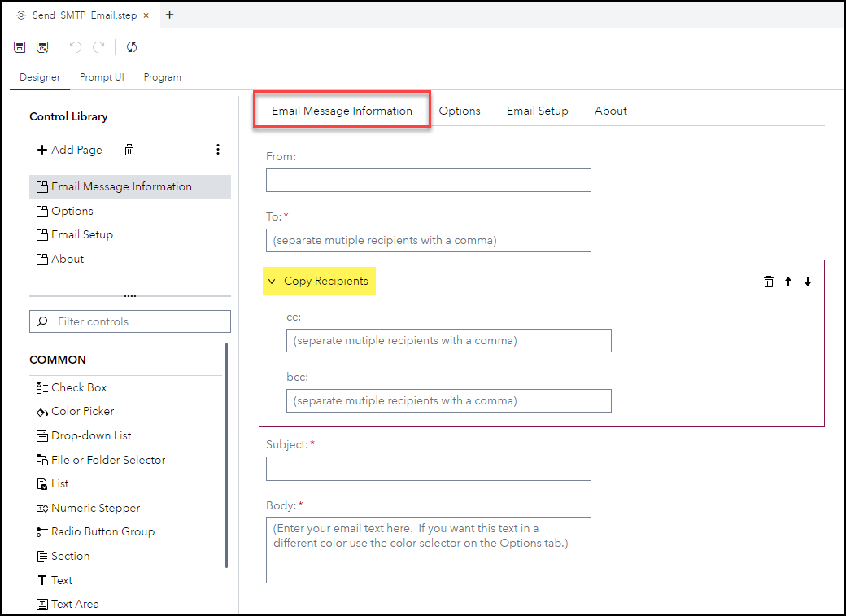The height and width of the screenshot is (616, 846).
Task: Open the three-dot overflow menu in Control Library
Action: coord(218,149)
